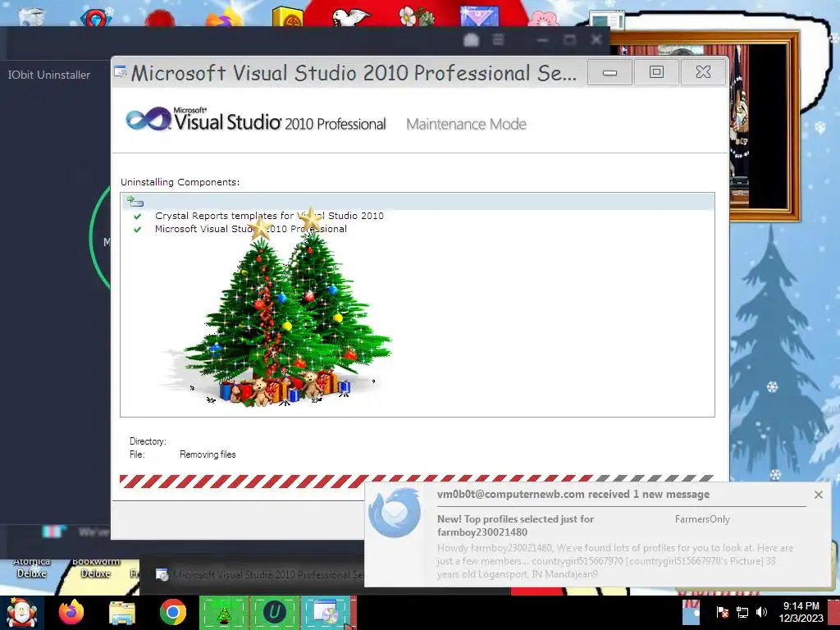Switch to the Christmas tree app in taskbar
840x630 pixels.
pos(224,613)
